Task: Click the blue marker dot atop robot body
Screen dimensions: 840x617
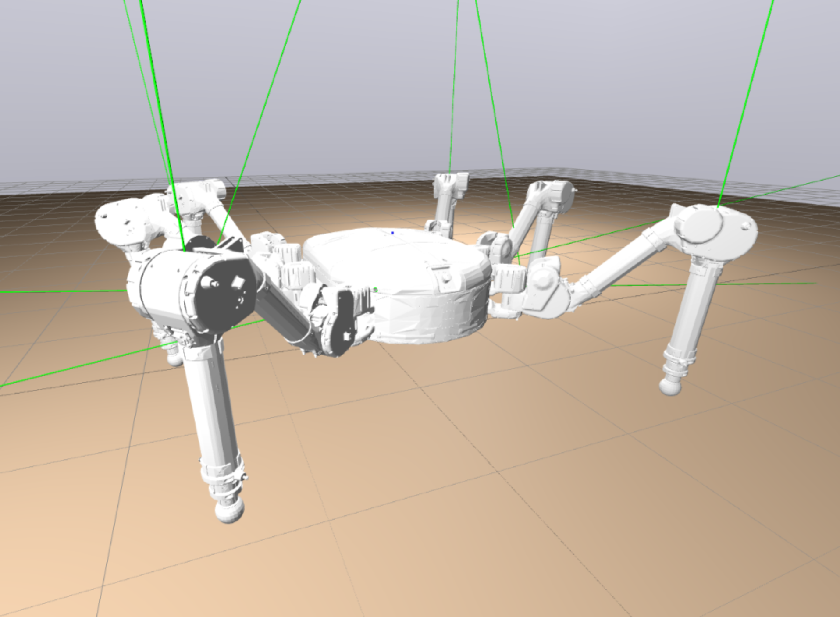Action: click(x=392, y=233)
